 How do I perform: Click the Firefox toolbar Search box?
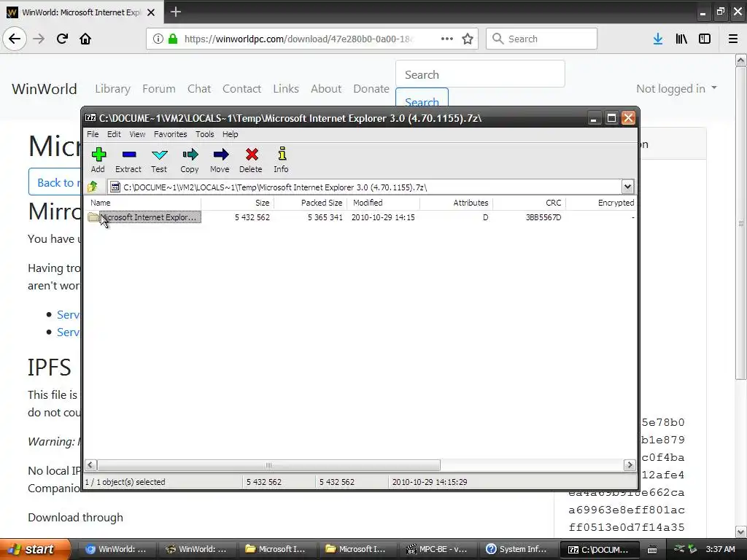[x=542, y=39]
